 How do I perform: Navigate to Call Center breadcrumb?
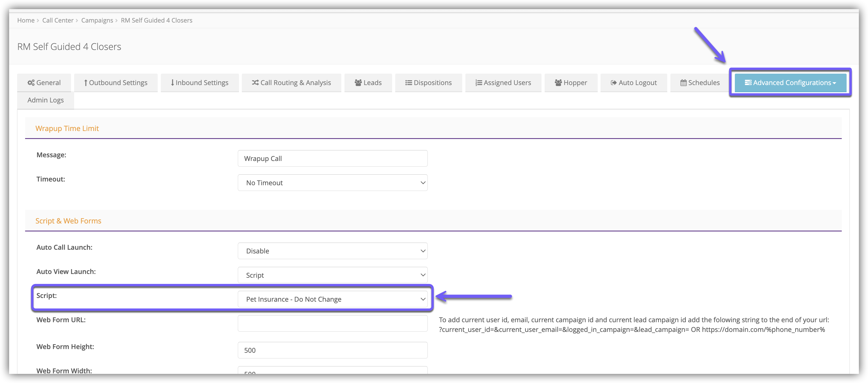58,20
